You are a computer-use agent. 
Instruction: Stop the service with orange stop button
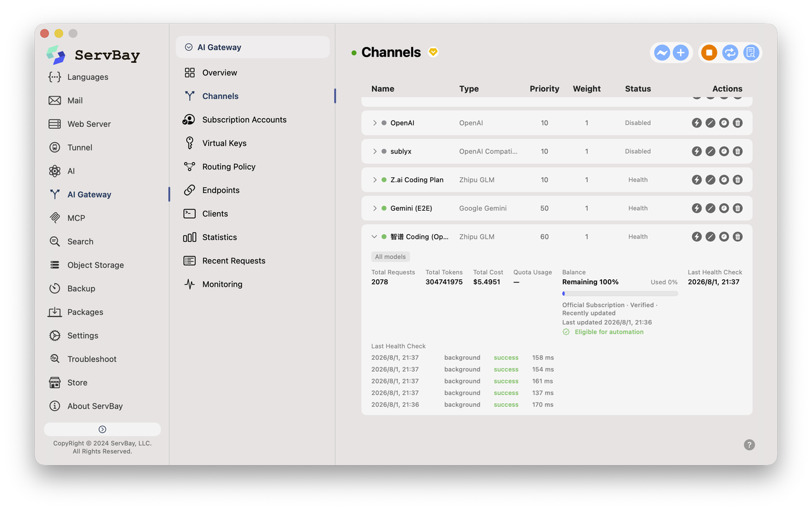tap(710, 53)
